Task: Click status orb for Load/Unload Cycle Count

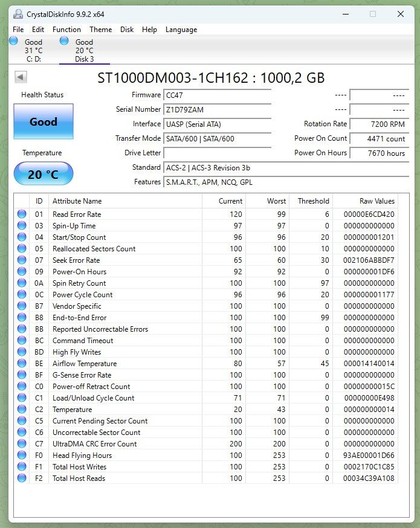Action: (22, 398)
